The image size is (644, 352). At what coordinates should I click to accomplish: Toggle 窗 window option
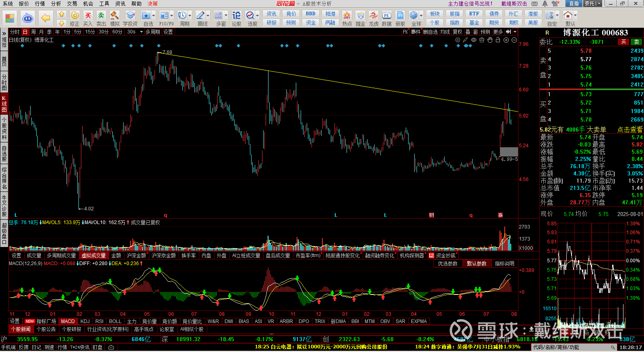point(475,32)
